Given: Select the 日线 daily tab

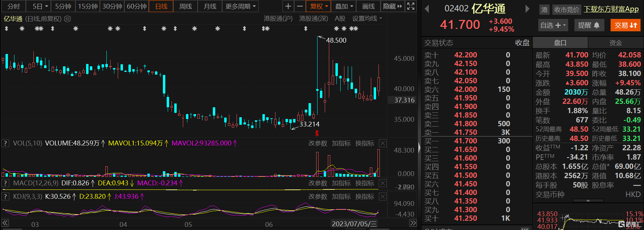Looking at the screenshot, I should click(161, 6).
